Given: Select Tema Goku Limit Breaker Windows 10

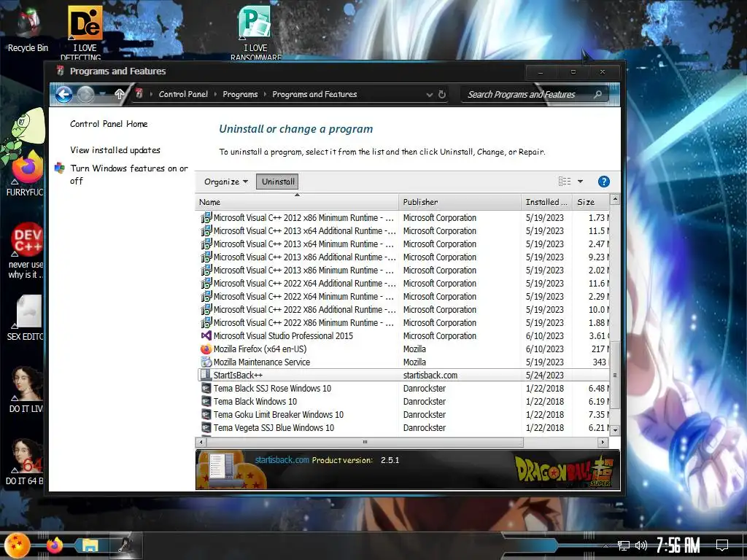Looking at the screenshot, I should point(278,414).
